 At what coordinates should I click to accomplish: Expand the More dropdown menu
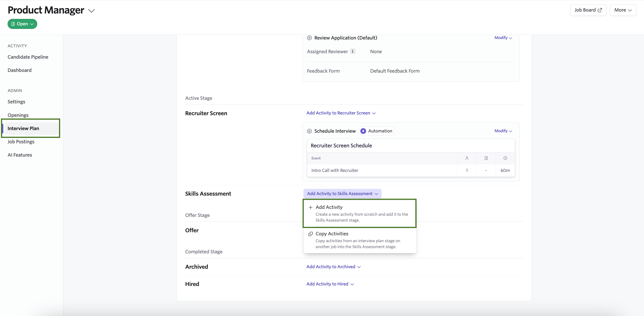623,10
